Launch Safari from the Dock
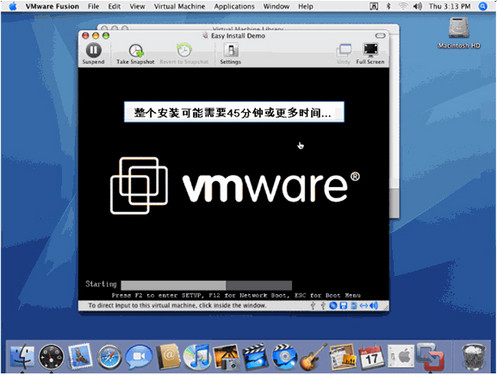497x375 pixels. pos(109,357)
